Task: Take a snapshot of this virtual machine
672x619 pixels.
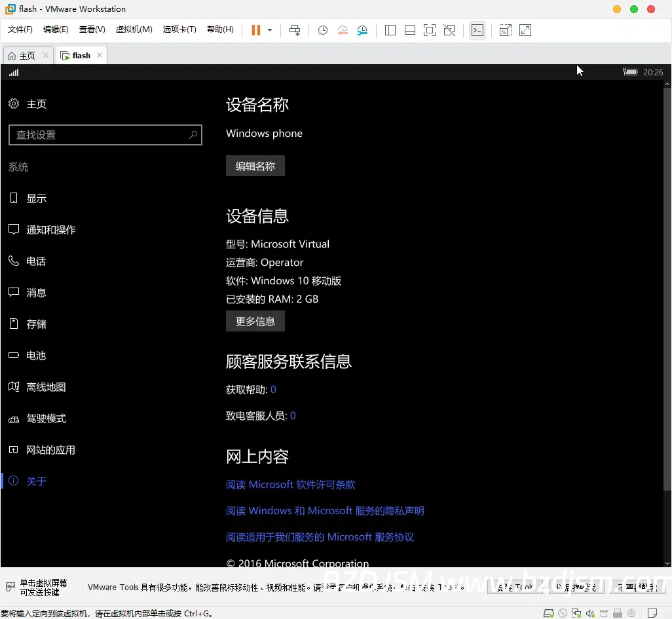Action: [x=322, y=30]
